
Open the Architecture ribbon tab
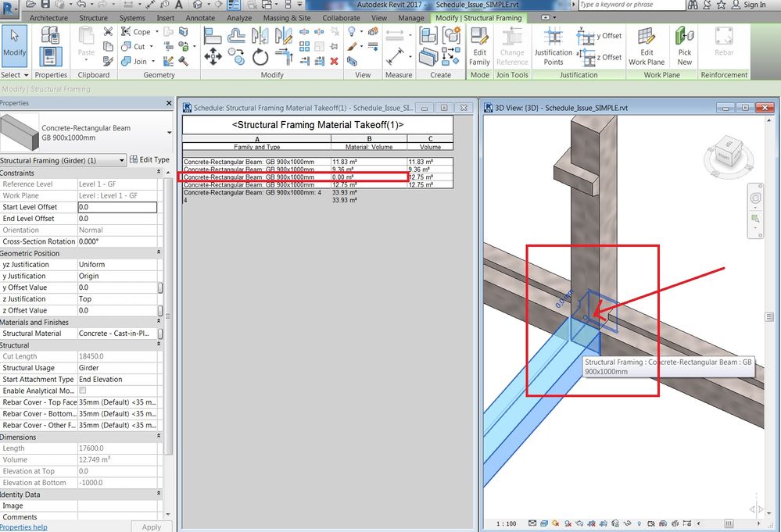[x=48, y=18]
